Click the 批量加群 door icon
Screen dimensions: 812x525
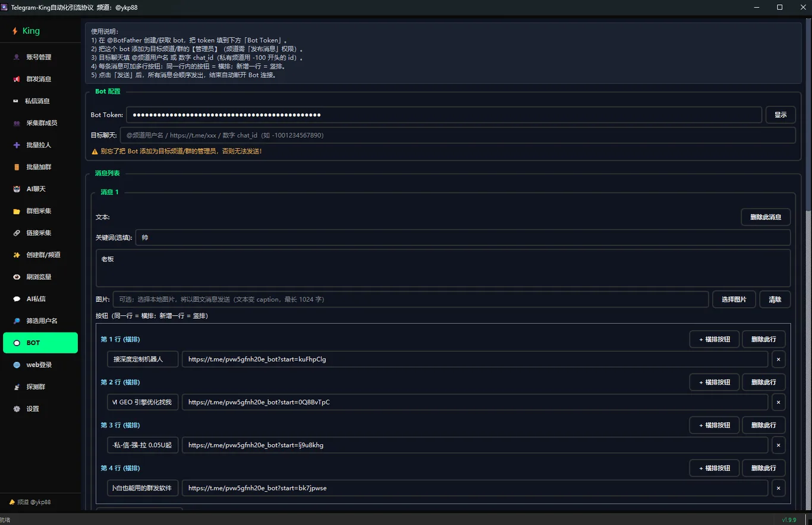click(17, 167)
